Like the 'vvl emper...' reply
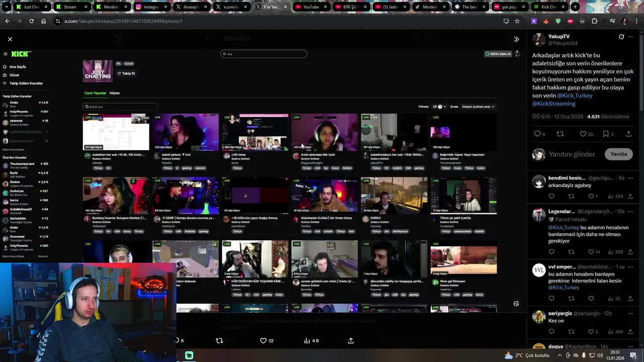Screen dimensions: 644x362 click(591, 299)
